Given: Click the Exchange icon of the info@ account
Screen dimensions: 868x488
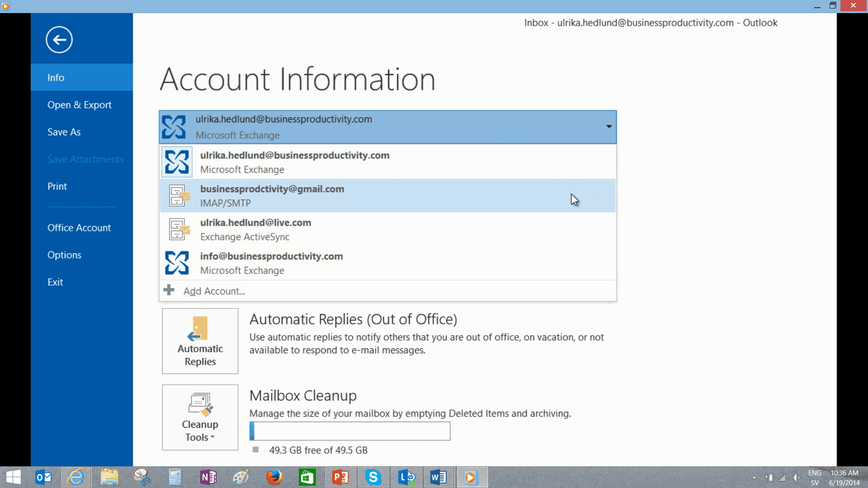Looking at the screenshot, I should coord(177,263).
